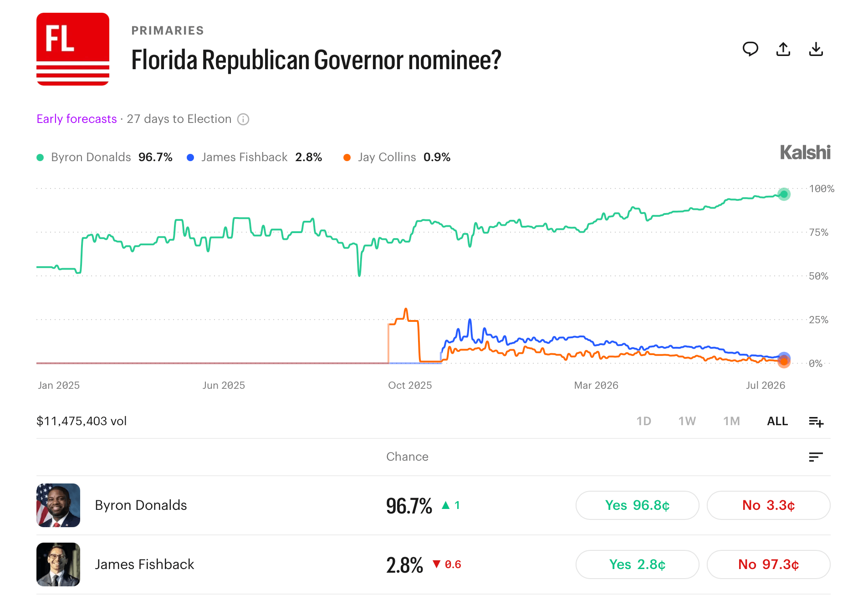
Task: Click the download icon
Action: [816, 49]
